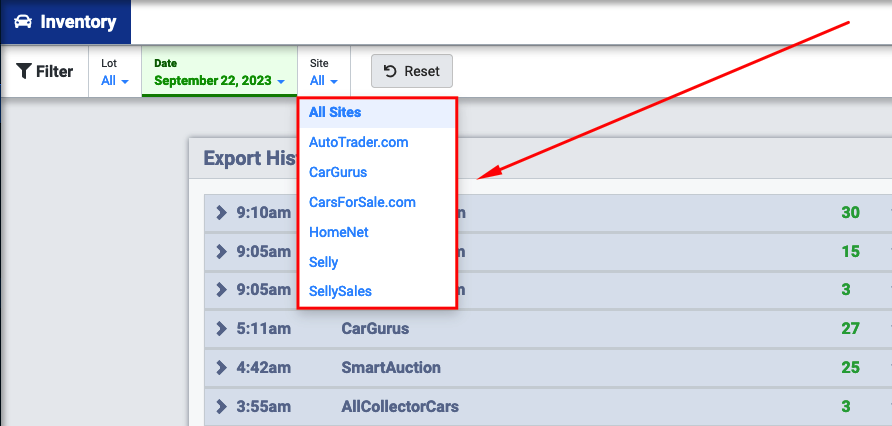Open the Lot filter dropdown

point(115,72)
